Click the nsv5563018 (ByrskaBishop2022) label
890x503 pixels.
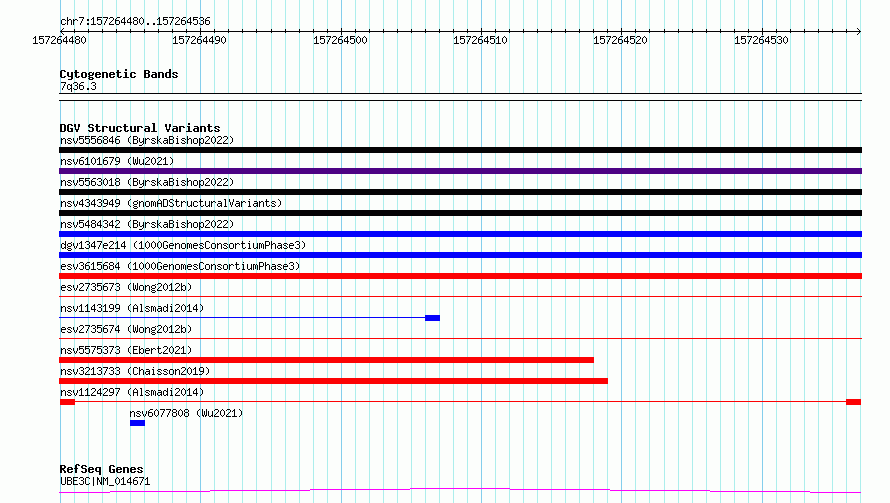pos(147,182)
